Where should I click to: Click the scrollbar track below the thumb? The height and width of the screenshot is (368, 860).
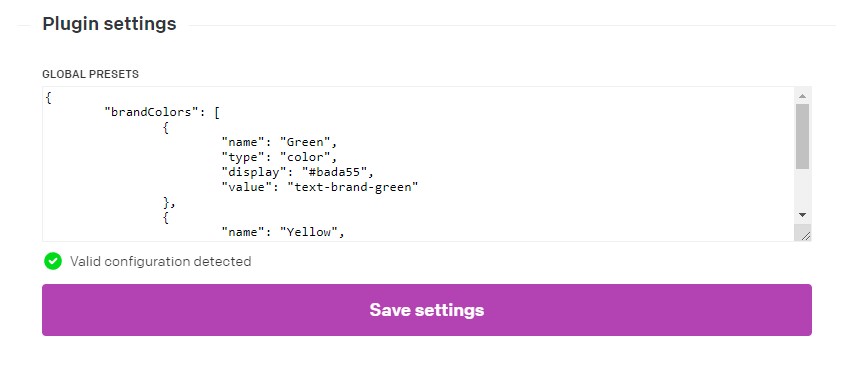(x=802, y=188)
